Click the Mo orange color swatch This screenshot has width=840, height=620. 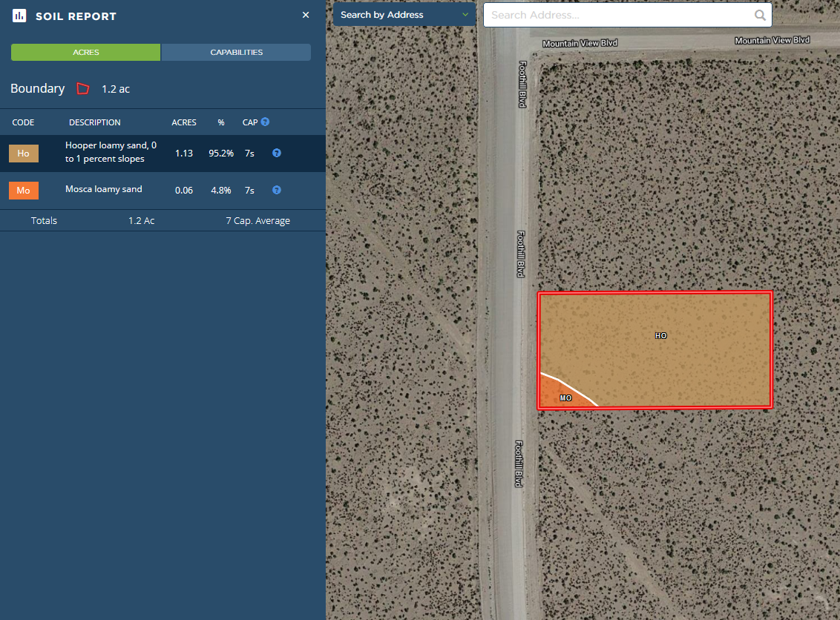pos(24,191)
